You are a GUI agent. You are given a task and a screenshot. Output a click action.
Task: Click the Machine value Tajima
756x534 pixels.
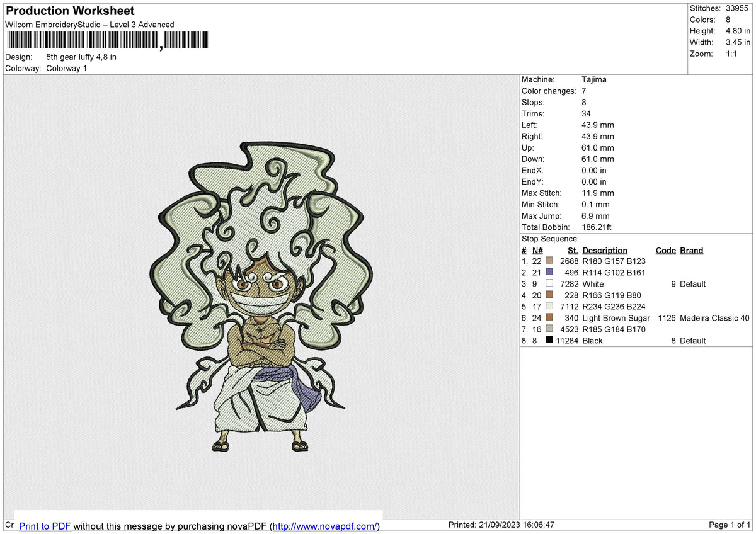point(594,80)
